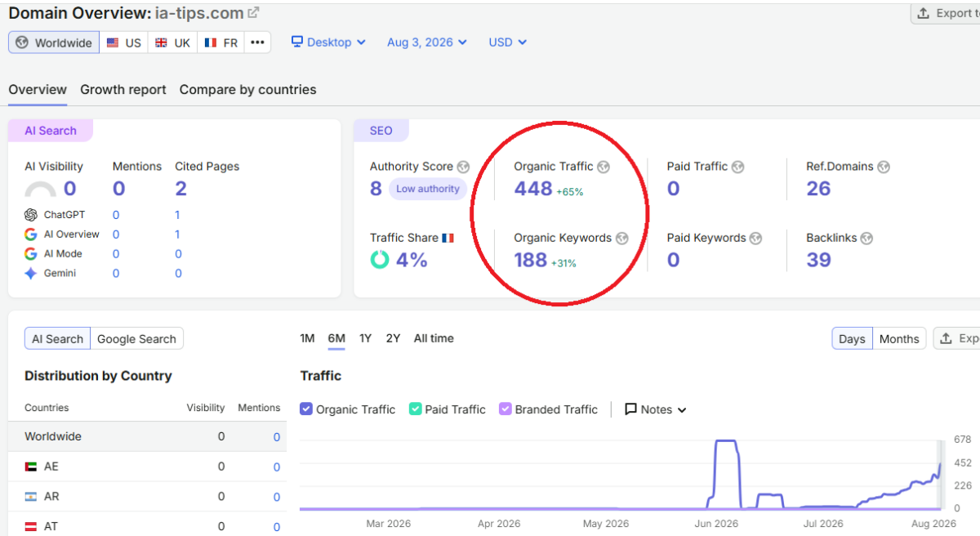Viewport: 980px width, 536px height.
Task: Click the Jul 2026 axis label
Action: [823, 524]
